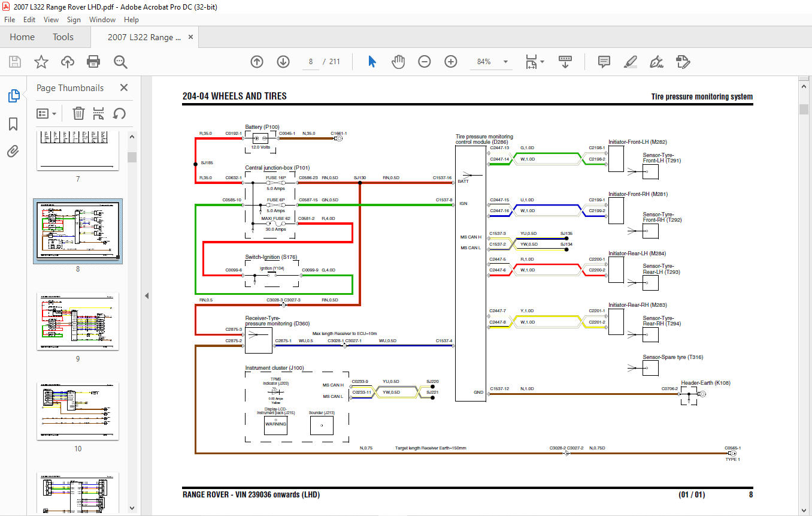
Task: Open the Bookmarks sidebar panel
Action: 13,124
